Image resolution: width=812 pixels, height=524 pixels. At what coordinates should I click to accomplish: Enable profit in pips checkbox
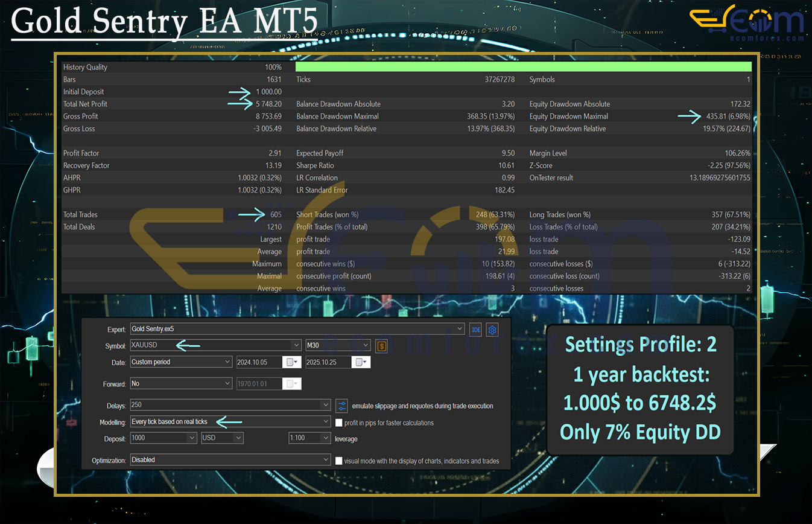pyautogui.click(x=339, y=423)
